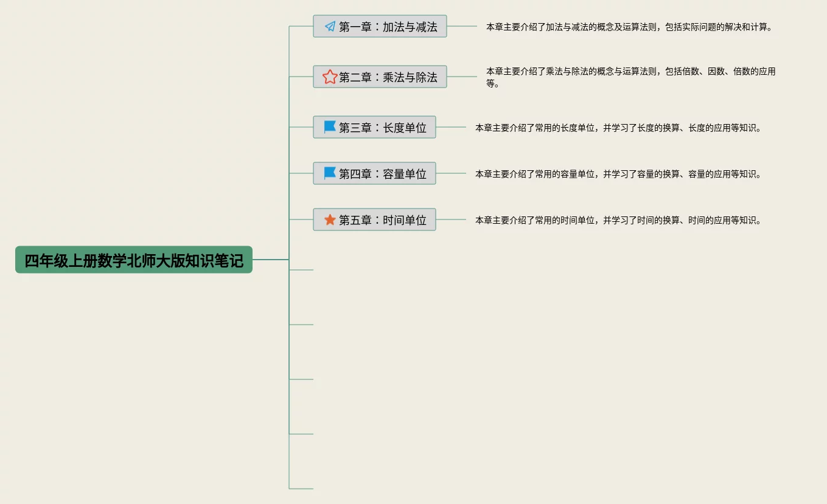Click the blue flag icon on 第三章 node
Screen dimensions: 827x504
click(330, 127)
